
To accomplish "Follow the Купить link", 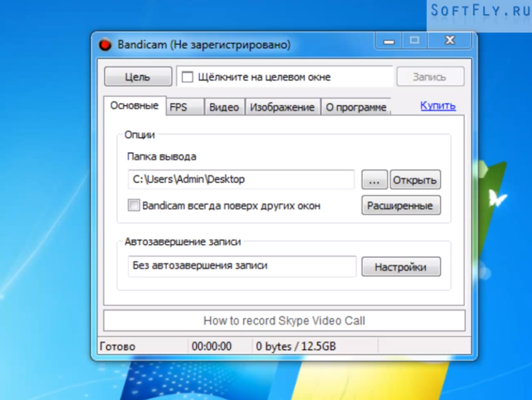I will click(x=438, y=105).
